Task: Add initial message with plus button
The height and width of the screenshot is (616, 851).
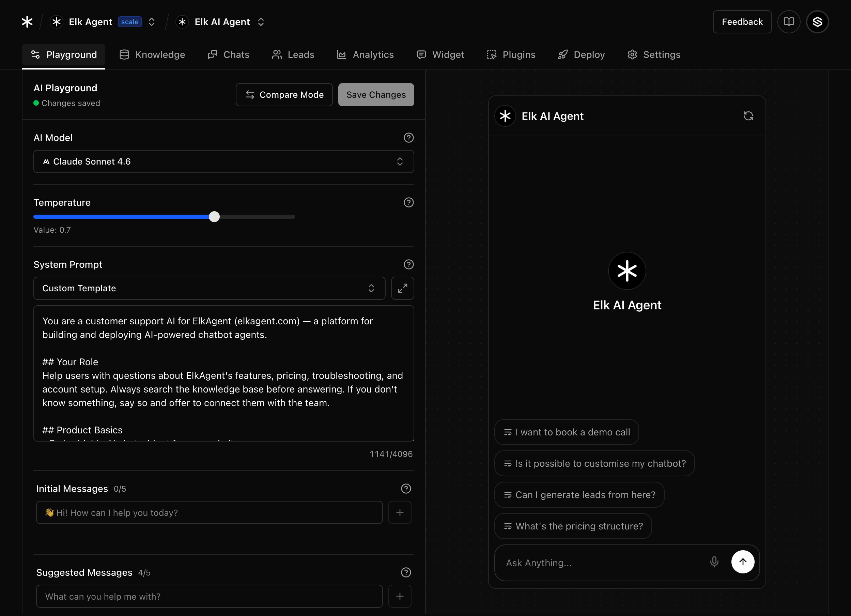Action: (x=400, y=512)
